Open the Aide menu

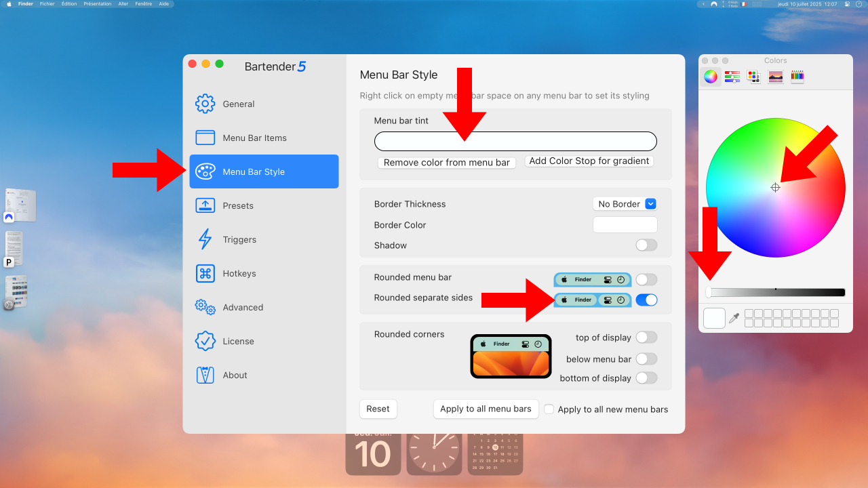coord(164,4)
